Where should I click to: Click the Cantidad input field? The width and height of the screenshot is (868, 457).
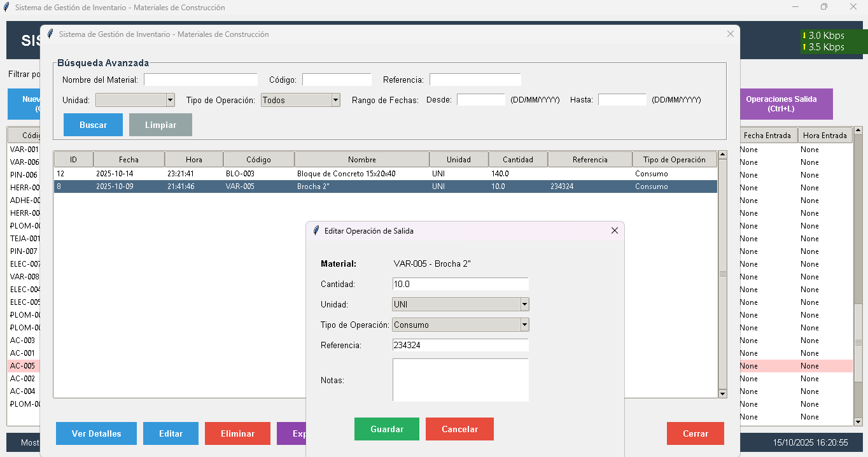[460, 284]
